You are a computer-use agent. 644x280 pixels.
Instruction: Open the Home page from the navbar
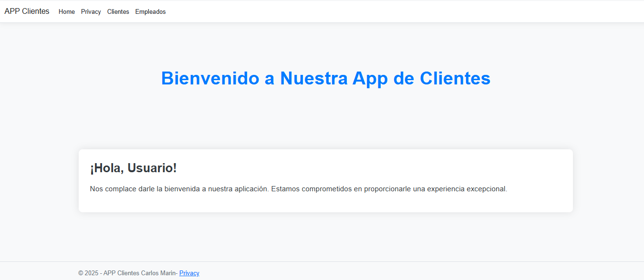tap(66, 11)
